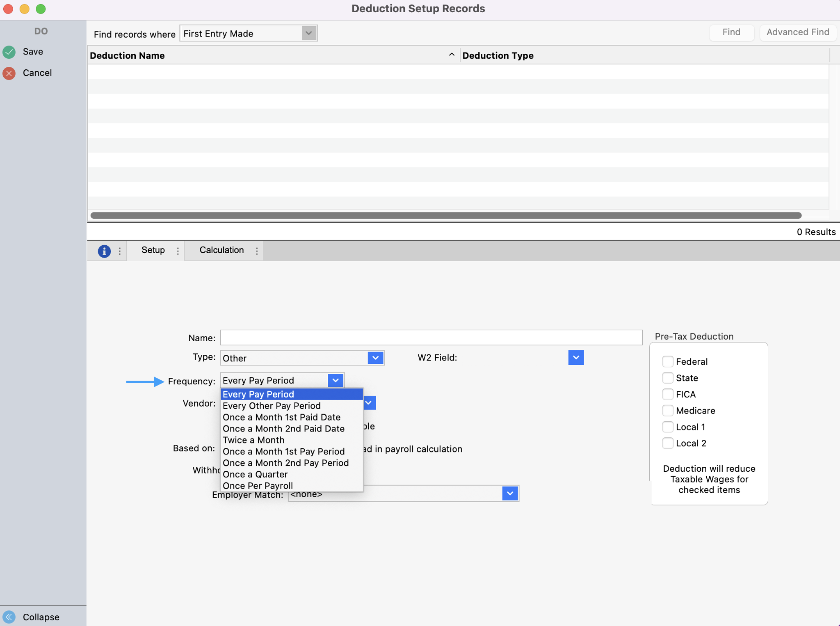Select Once a Quarter frequency option

[x=255, y=474]
